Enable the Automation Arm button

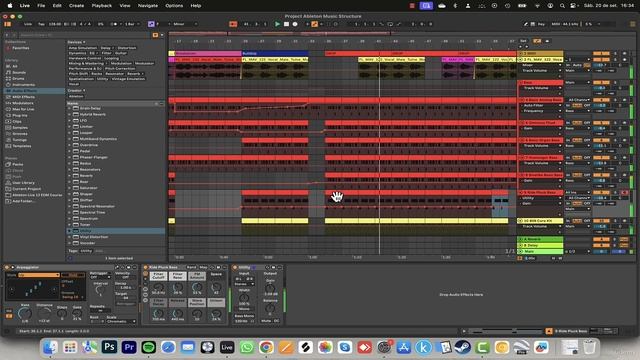pyautogui.click(x=314, y=24)
